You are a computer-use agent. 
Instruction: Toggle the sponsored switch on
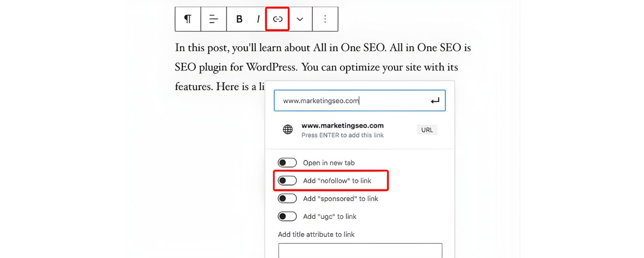click(287, 198)
